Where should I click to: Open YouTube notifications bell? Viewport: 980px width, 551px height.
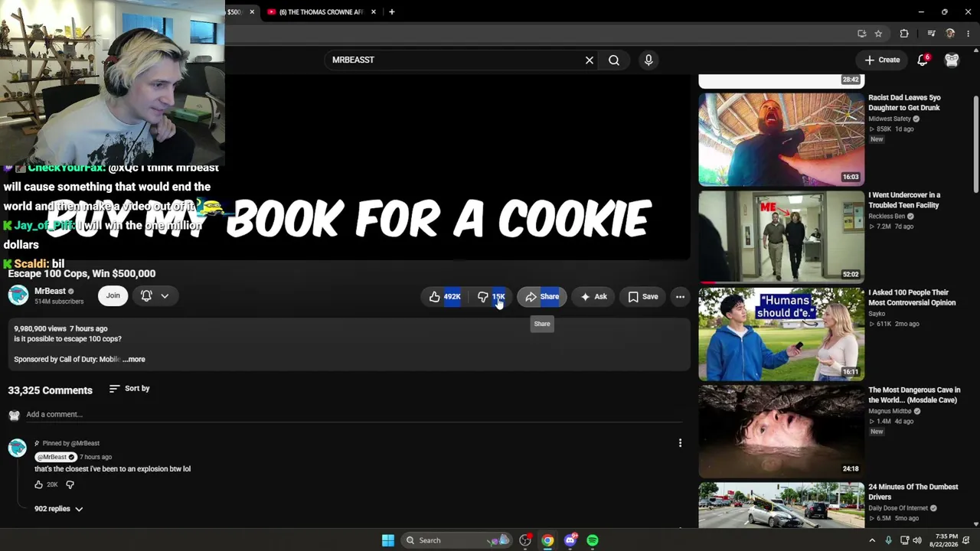(x=923, y=60)
